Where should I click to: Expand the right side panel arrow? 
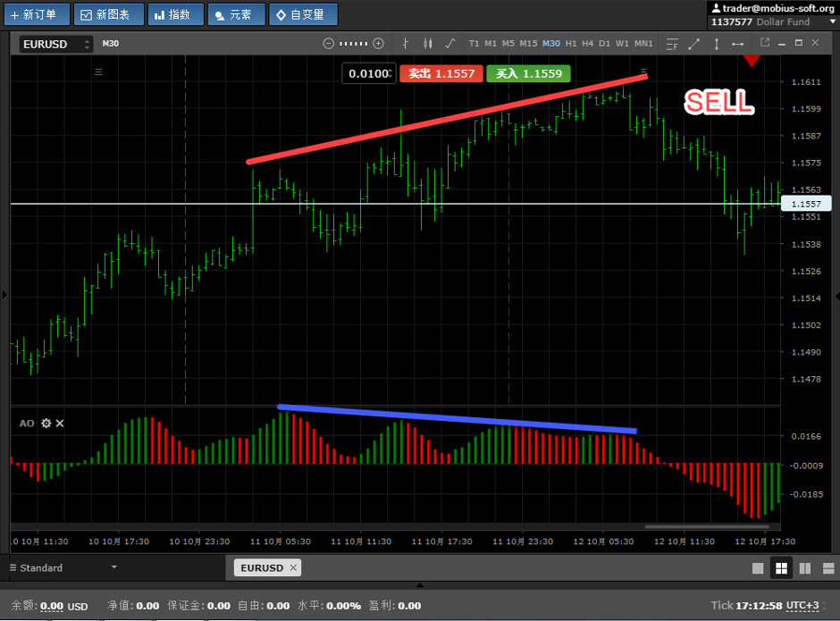tap(836, 295)
